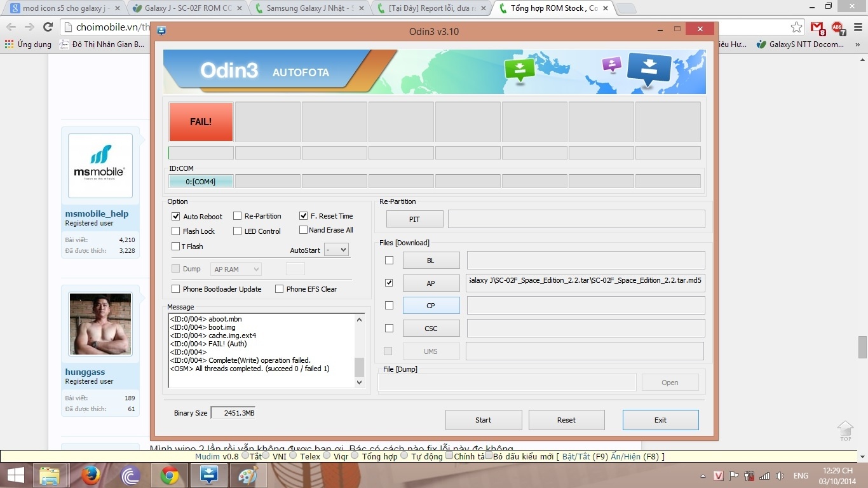Open Đô Thị Nhân Gian bookmark

pos(102,44)
